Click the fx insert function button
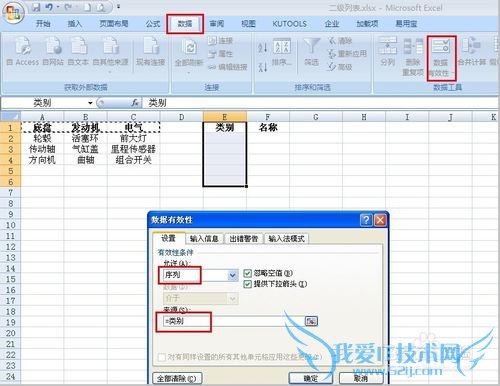500x386 pixels. tap(135, 103)
